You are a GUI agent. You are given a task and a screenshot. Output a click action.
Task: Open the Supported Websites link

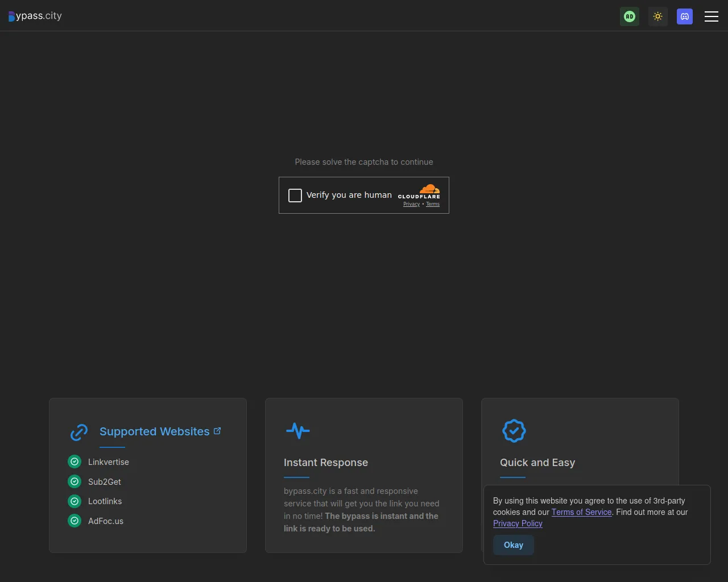154,431
